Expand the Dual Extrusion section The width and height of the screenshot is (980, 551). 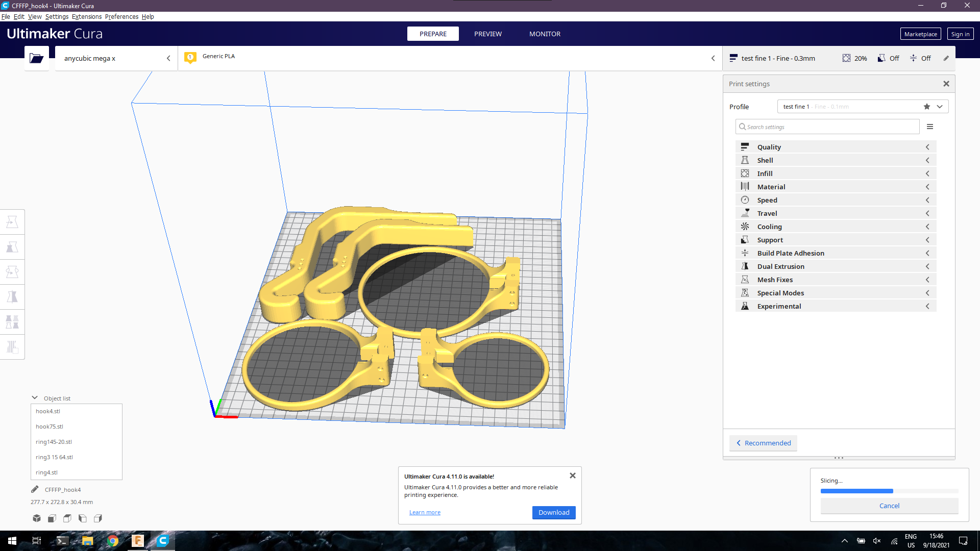pyautogui.click(x=836, y=266)
